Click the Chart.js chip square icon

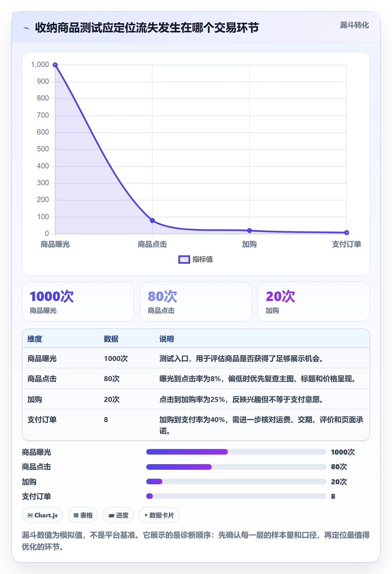[30, 515]
